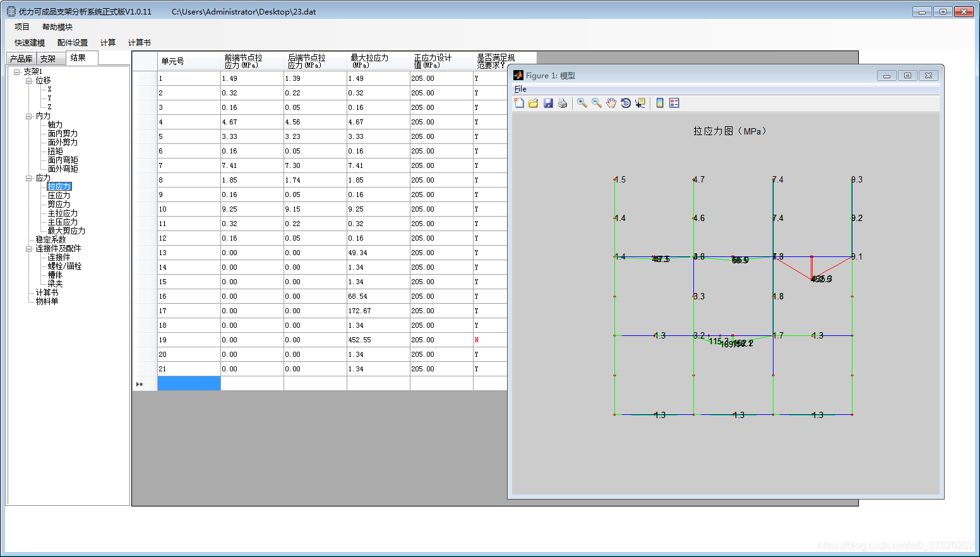Screen dimensions: 980x557
Task: Click 单元号 column header
Action: [189, 61]
